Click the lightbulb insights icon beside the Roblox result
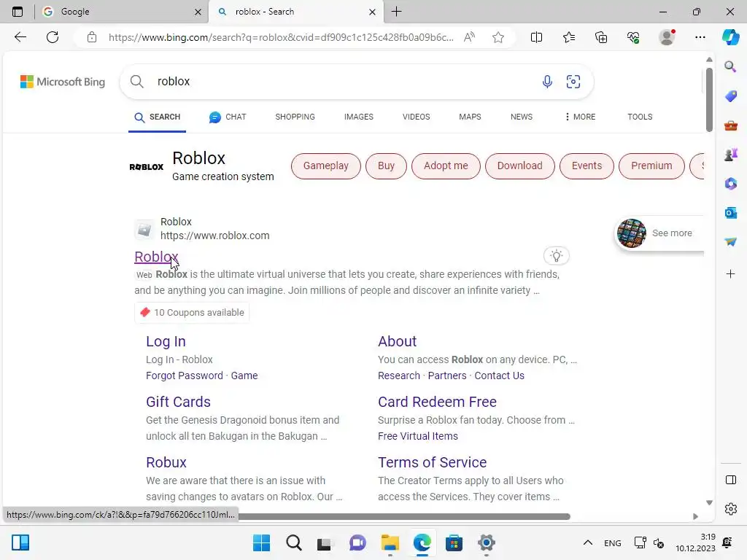Image resolution: width=747 pixels, height=560 pixels. coord(557,256)
